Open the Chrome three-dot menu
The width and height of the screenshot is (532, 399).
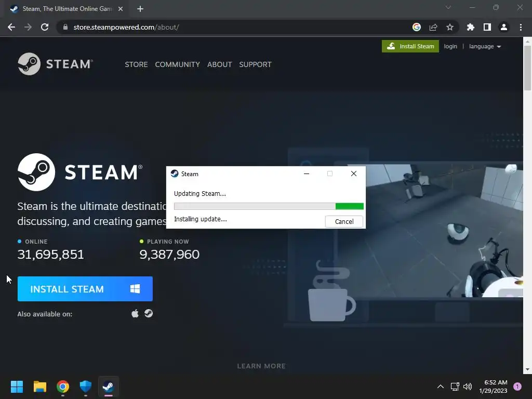[x=521, y=27]
